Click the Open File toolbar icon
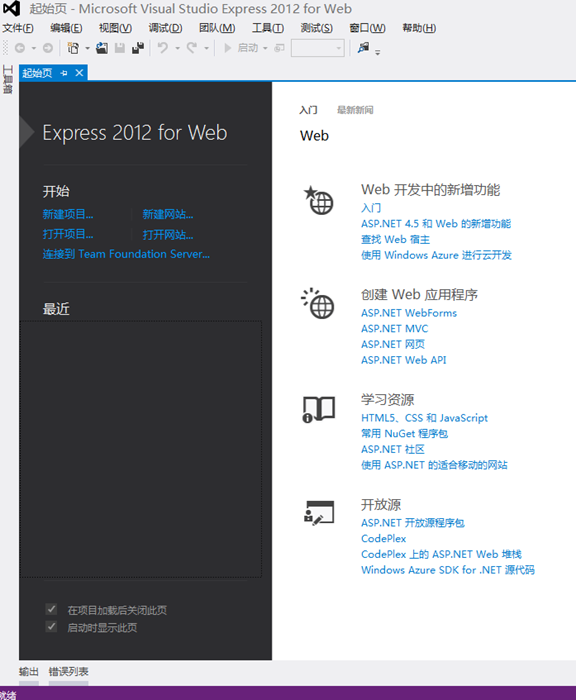This screenshot has width=576, height=700. 102,48
